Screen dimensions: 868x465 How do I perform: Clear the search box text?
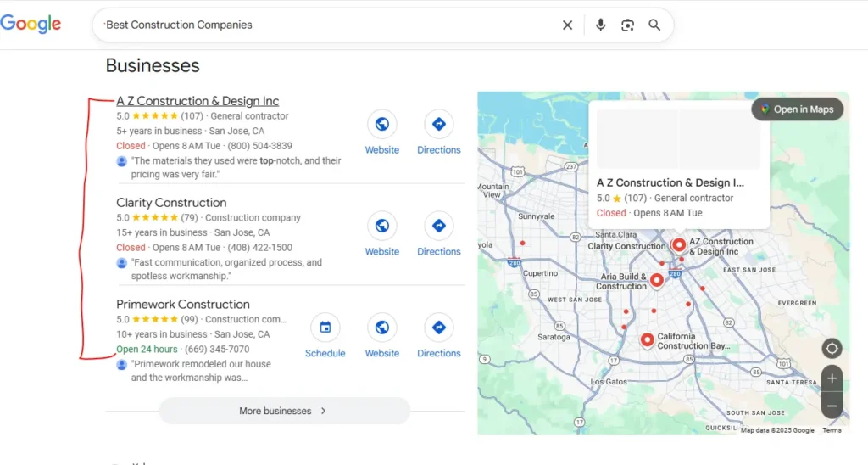(x=568, y=25)
